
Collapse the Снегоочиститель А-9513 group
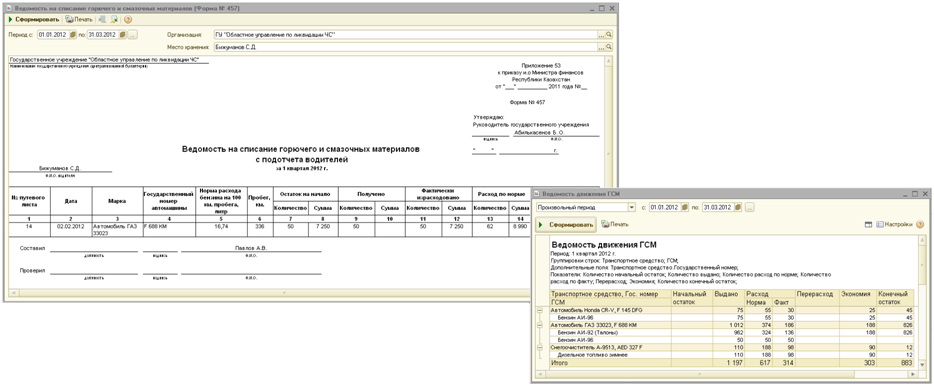(540, 346)
